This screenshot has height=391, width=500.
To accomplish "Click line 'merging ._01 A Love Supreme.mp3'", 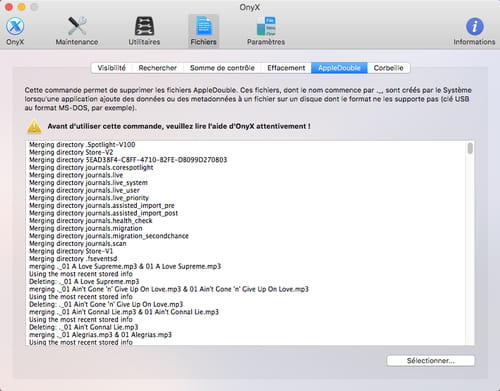I will click(125, 267).
